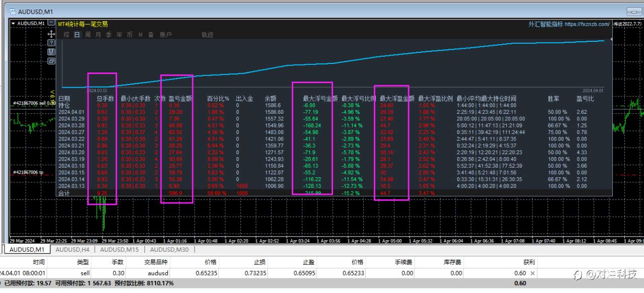Image resolution: width=644 pixels, height=293 pixels.
Task: Click the 禁 disable icon button
Action: coord(51,52)
